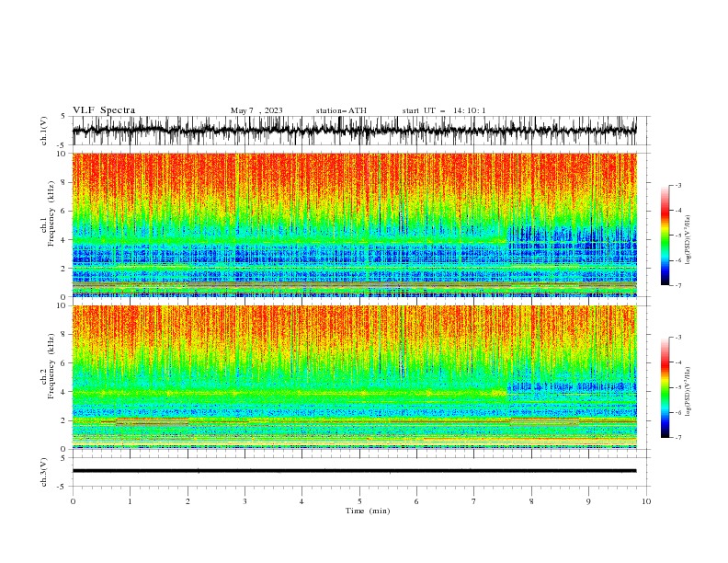Click the ch.1 colorbar 'log(PSD)(V²/Hz)' label
Image resolution: width=728 pixels, height=563 pixels.
click(x=688, y=240)
